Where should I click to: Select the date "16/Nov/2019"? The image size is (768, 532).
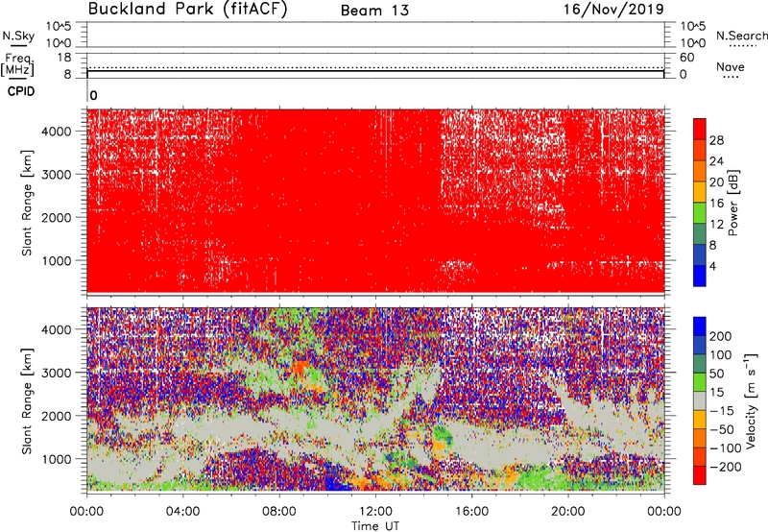[x=613, y=10]
